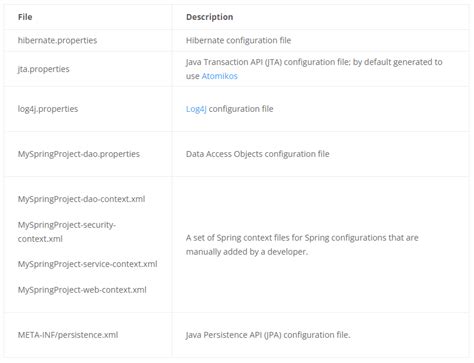The width and height of the screenshot is (474, 363).
Task: Click Java Persistence API configuration description
Action: pos(268,335)
